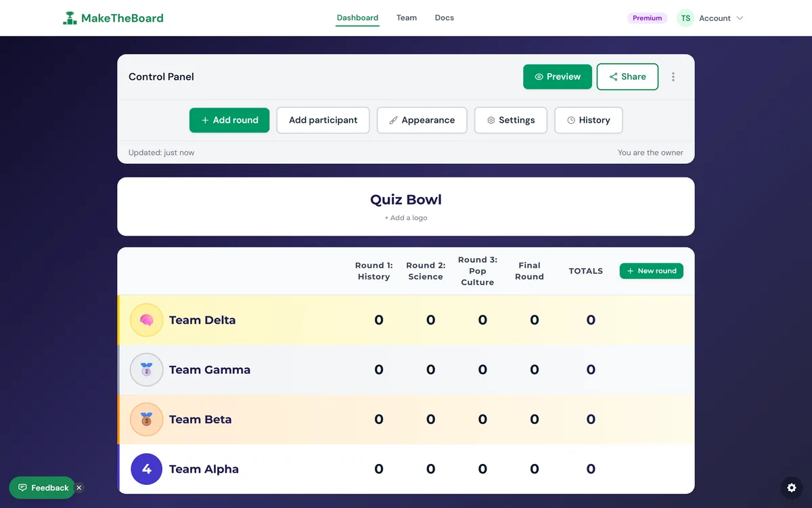Click Team Delta's brain avatar icon
Image resolution: width=812 pixels, height=508 pixels.
[147, 320]
